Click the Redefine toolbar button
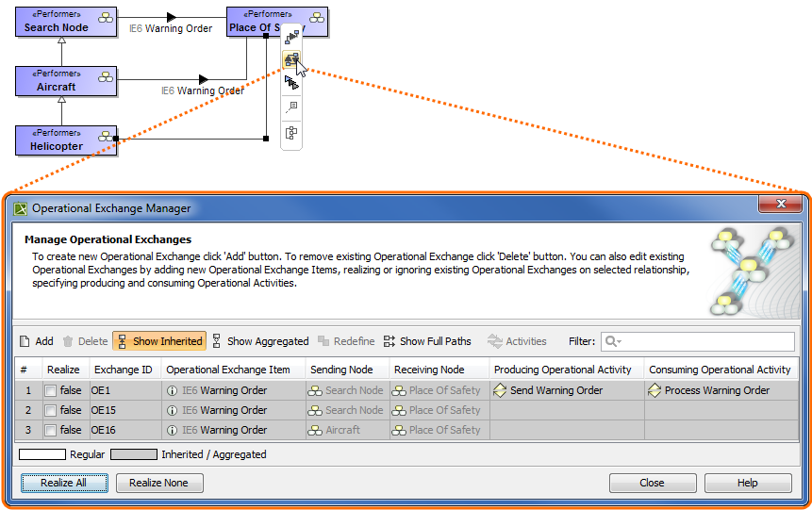Image resolution: width=812 pixels, height=510 pixels. coord(346,341)
